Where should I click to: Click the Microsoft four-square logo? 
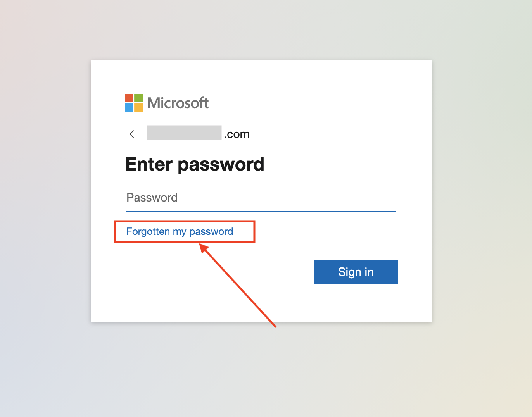[x=134, y=103]
